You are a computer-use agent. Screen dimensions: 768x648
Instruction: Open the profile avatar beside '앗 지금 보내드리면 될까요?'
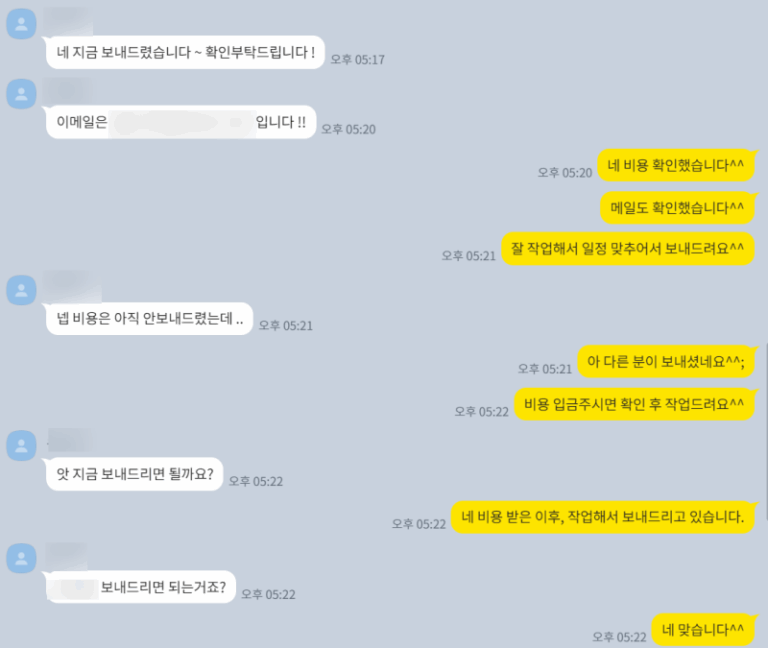(21, 445)
